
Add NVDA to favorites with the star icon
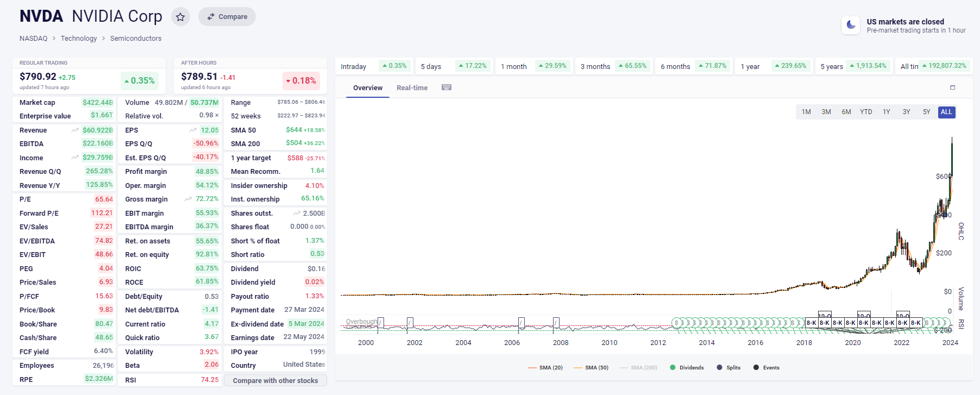click(x=180, y=17)
